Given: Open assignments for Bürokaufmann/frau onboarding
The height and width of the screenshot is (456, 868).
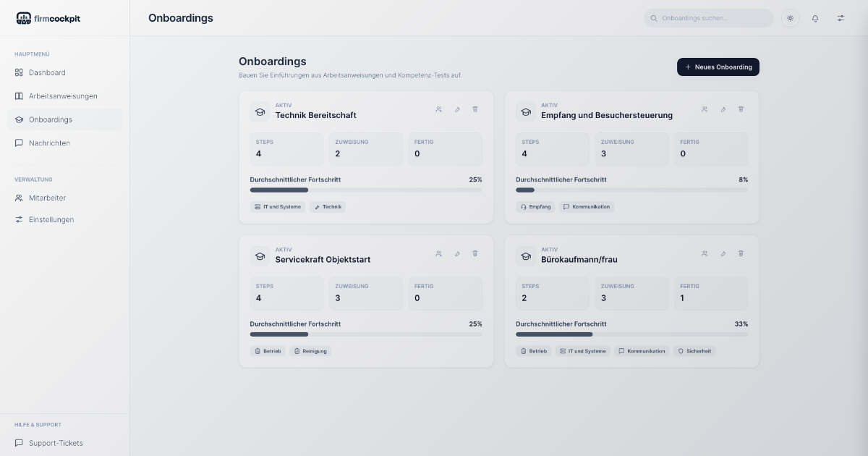Looking at the screenshot, I should pos(705,253).
